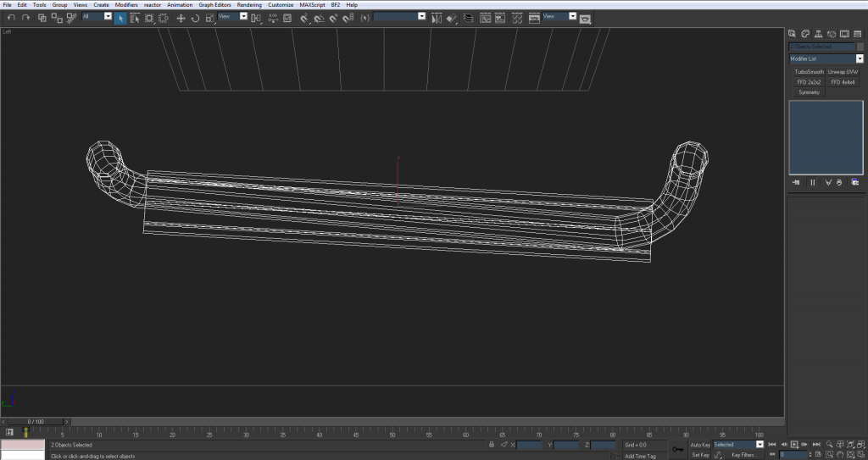Screen dimensions: 868x460
Task: Choose the Select and Rotate tool
Action: point(195,17)
